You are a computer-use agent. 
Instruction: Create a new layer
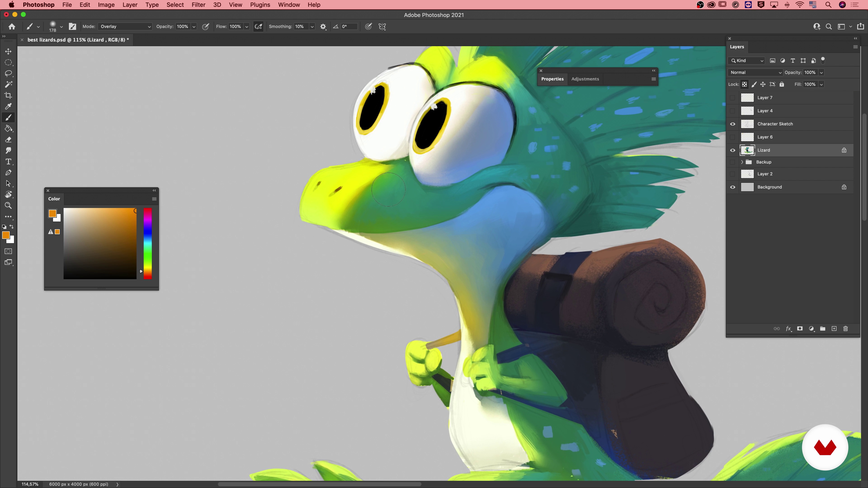(834, 329)
